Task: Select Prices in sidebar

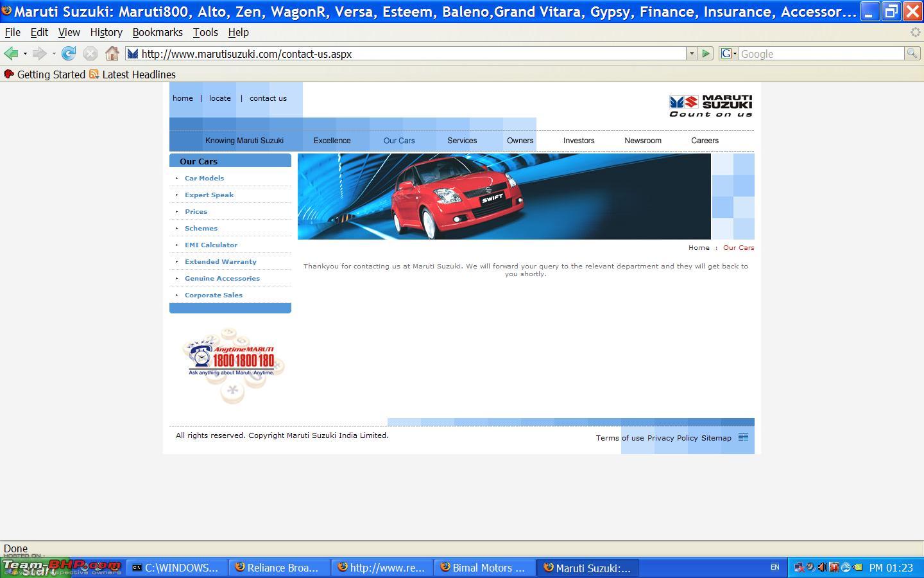Action: pos(196,211)
